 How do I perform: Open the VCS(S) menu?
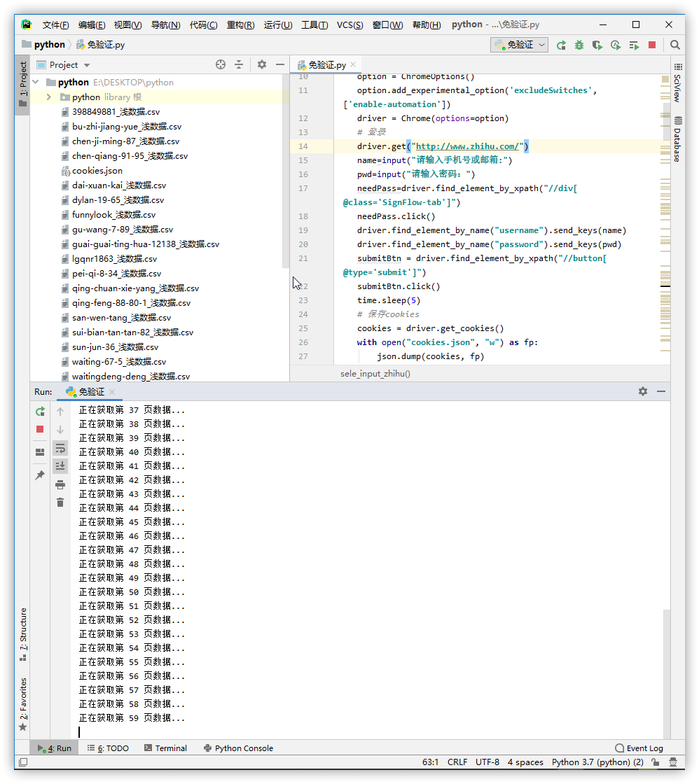click(x=349, y=25)
